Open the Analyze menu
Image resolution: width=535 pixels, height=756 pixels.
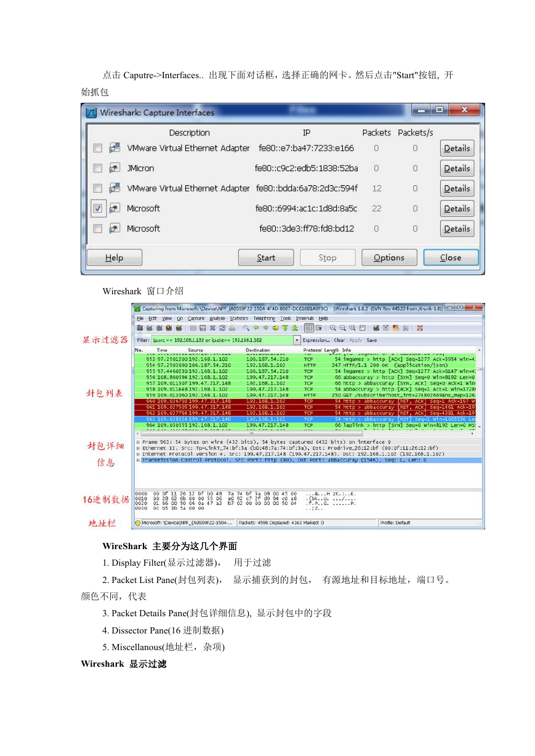[x=217, y=318]
